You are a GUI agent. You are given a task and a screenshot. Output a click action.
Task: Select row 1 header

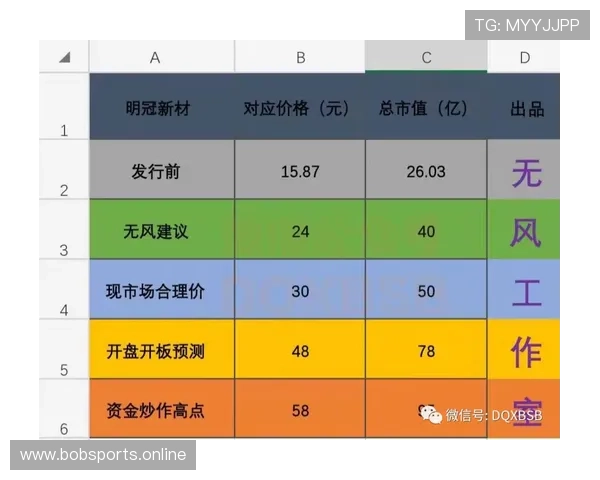[64, 106]
